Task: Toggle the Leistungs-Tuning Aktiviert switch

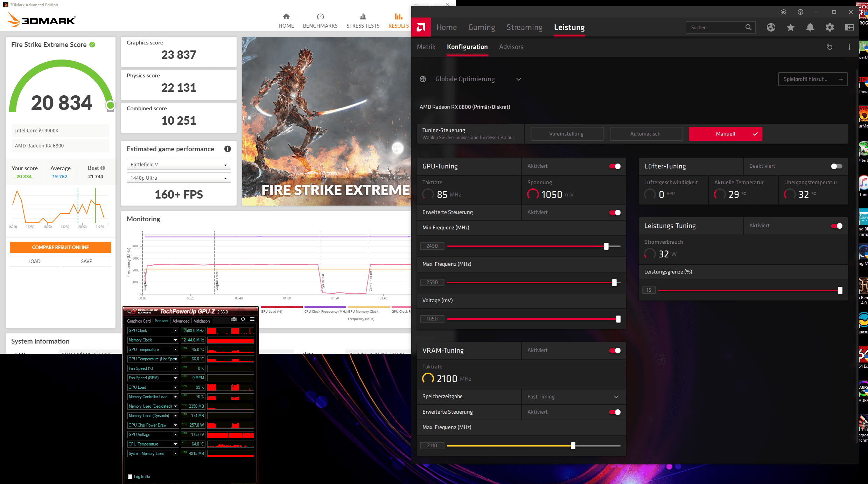Action: tap(837, 226)
